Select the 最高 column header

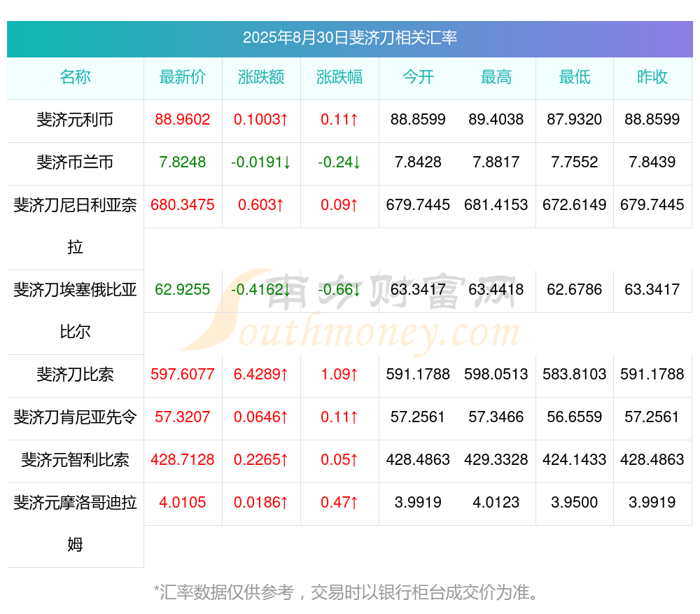coord(496,77)
